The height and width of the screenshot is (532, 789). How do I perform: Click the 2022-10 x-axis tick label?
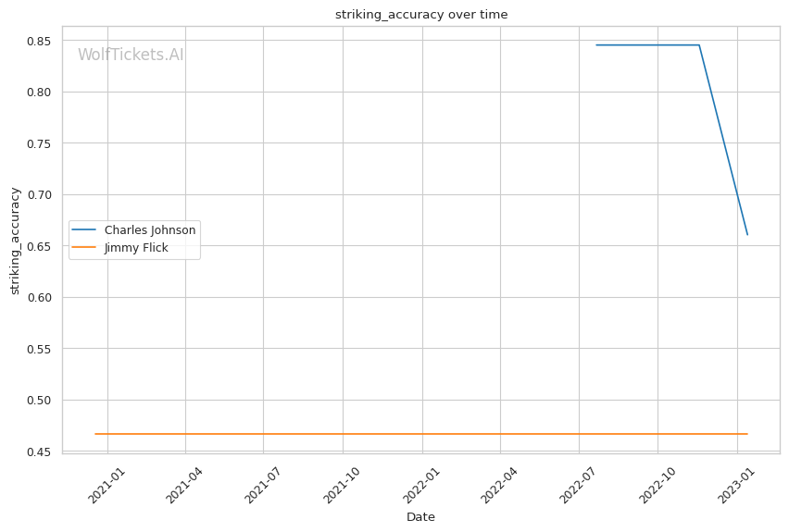point(656,482)
